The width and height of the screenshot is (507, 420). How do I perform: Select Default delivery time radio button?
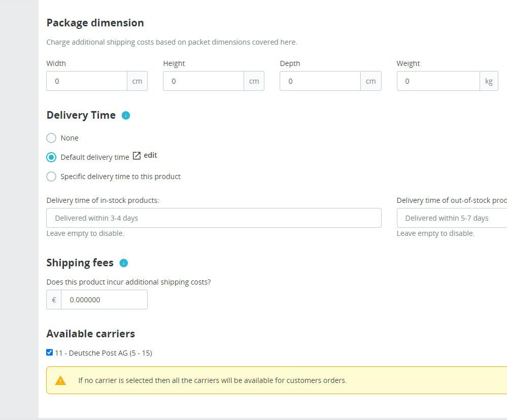tap(51, 157)
